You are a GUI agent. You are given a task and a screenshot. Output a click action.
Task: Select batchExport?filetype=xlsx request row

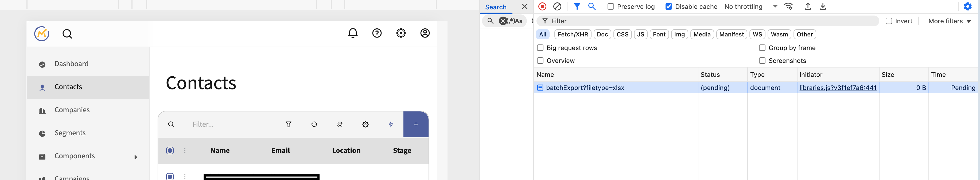pos(756,88)
